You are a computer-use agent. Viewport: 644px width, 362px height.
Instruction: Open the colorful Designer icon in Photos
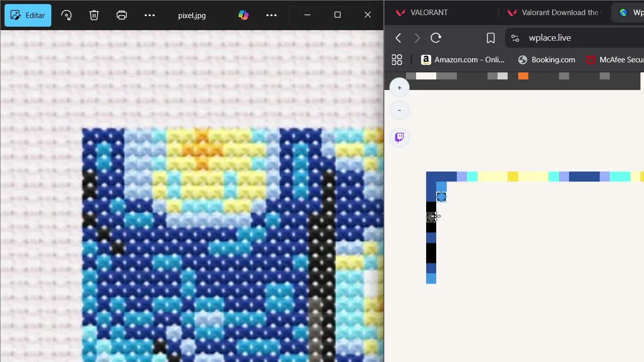[244, 15]
